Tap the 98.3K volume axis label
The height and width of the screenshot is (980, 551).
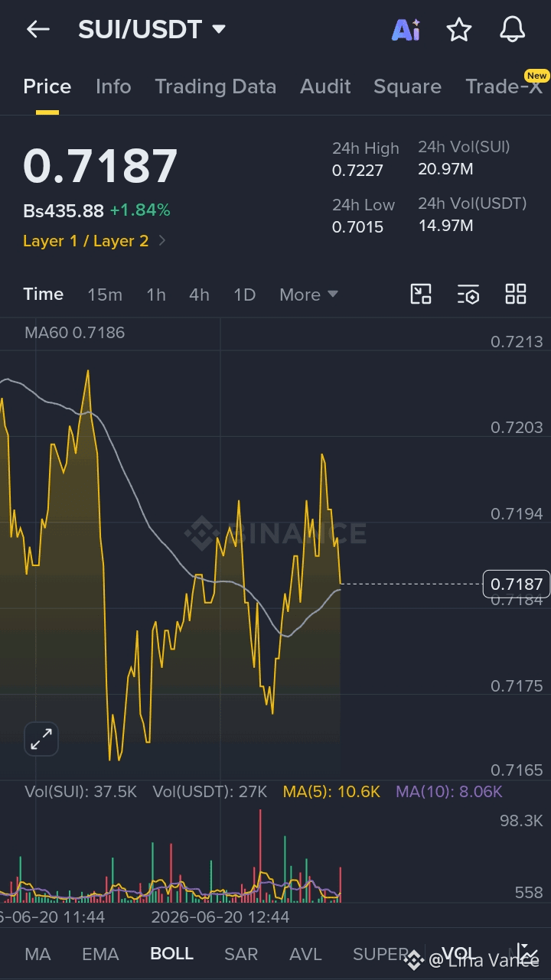tap(520, 821)
